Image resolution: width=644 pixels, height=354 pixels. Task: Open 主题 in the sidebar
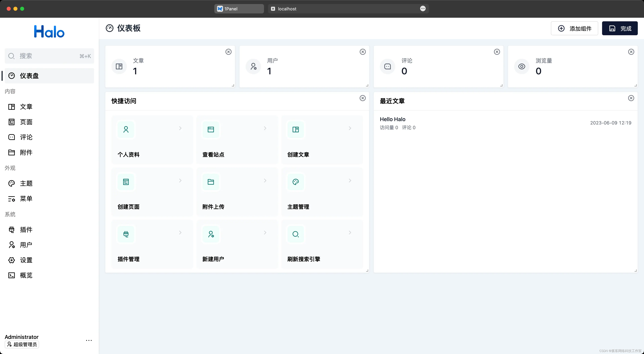coord(26,183)
